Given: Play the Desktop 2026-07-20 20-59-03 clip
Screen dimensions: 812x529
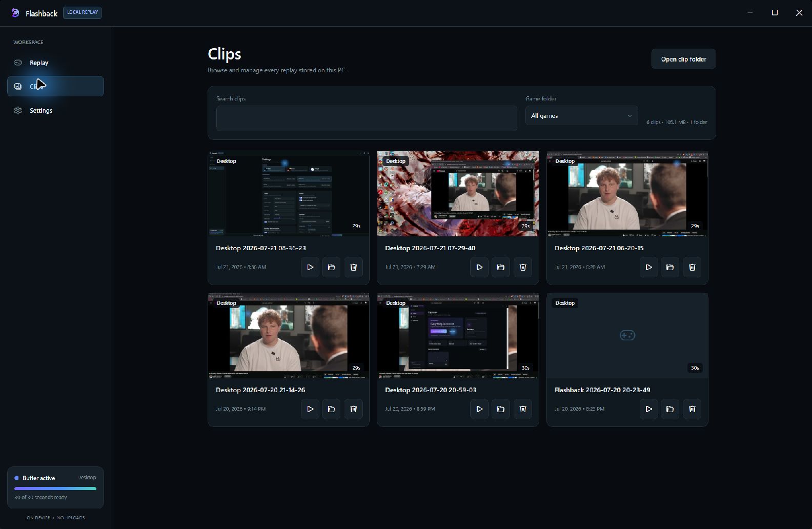Looking at the screenshot, I should tap(479, 409).
